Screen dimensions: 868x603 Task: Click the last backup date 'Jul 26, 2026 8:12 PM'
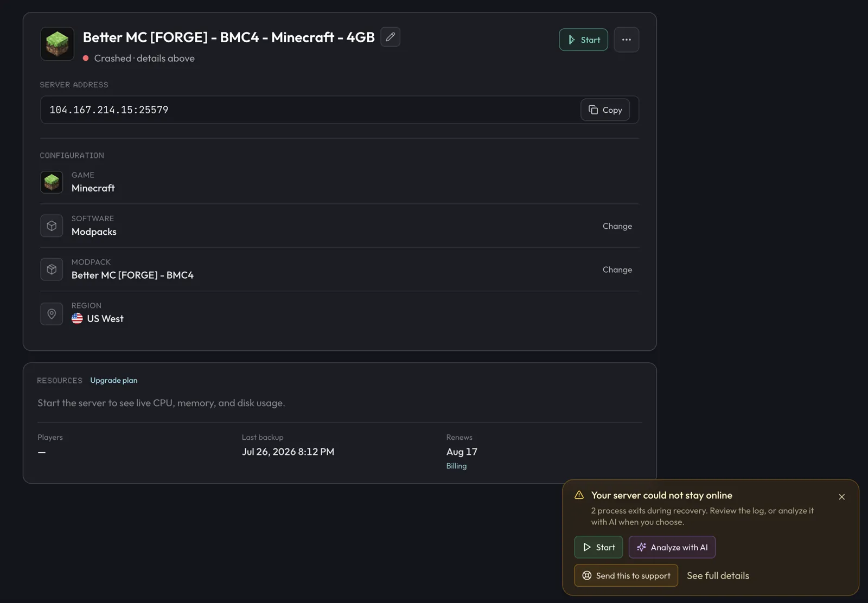(x=288, y=452)
